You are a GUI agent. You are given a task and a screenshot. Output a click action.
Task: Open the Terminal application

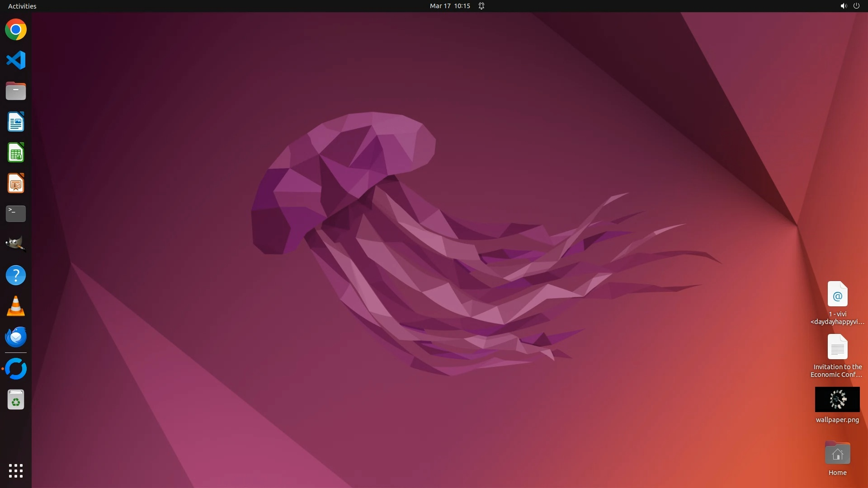pyautogui.click(x=16, y=214)
